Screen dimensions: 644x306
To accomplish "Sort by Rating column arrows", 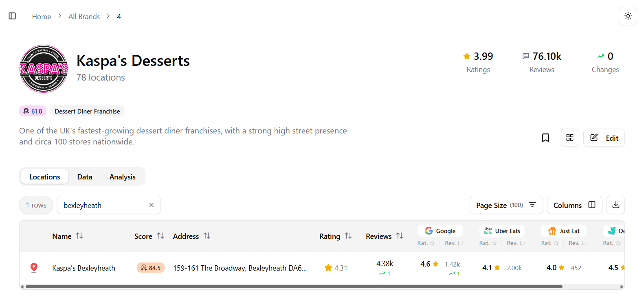I will coord(348,236).
